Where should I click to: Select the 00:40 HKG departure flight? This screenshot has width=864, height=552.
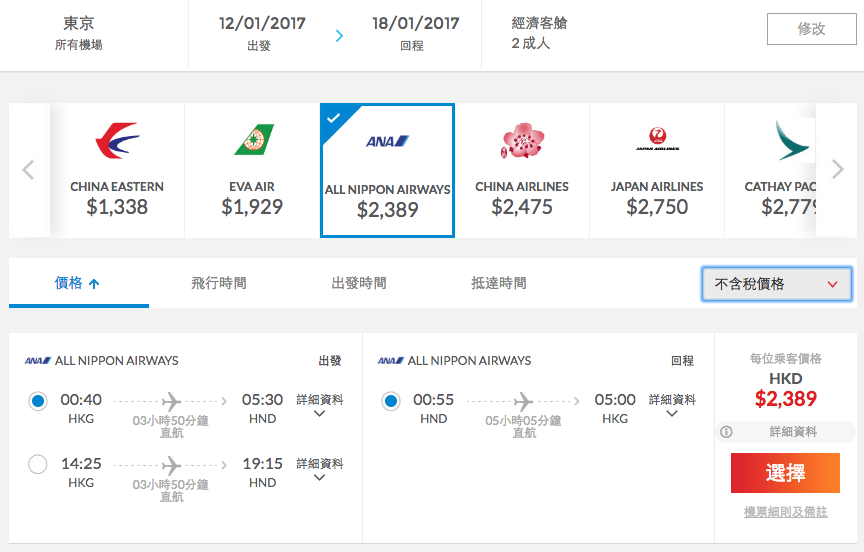pos(38,401)
